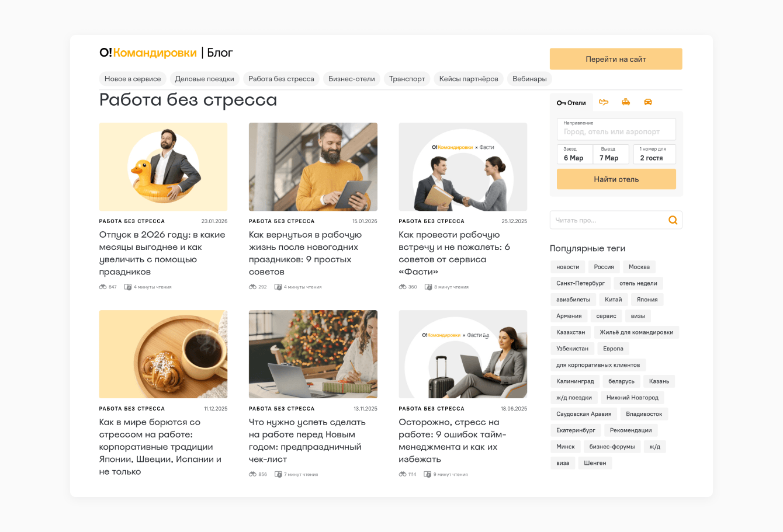The width and height of the screenshot is (783, 532).
Task: Click into the Направление destination field
Action: click(616, 129)
